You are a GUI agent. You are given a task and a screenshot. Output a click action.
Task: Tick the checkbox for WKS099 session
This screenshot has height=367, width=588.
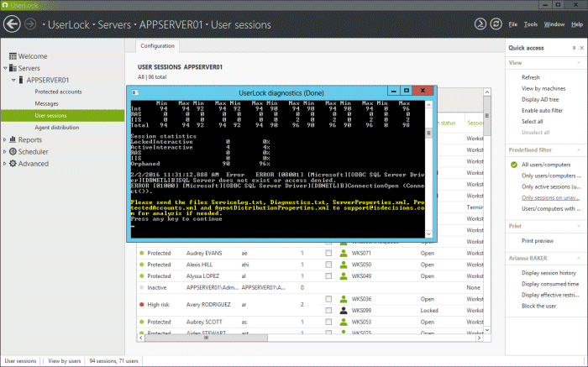click(x=328, y=311)
